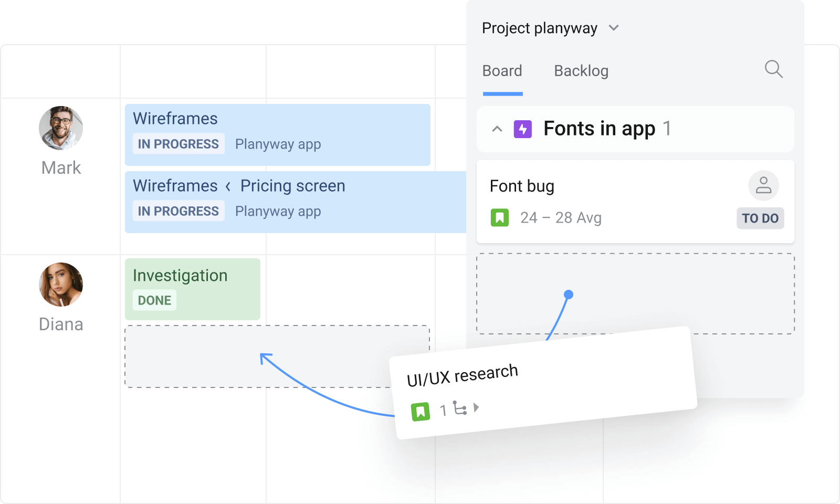Expand subtasks arrow on UI/UX research card
Image resolution: width=840 pixels, height=504 pixels.
(x=477, y=407)
